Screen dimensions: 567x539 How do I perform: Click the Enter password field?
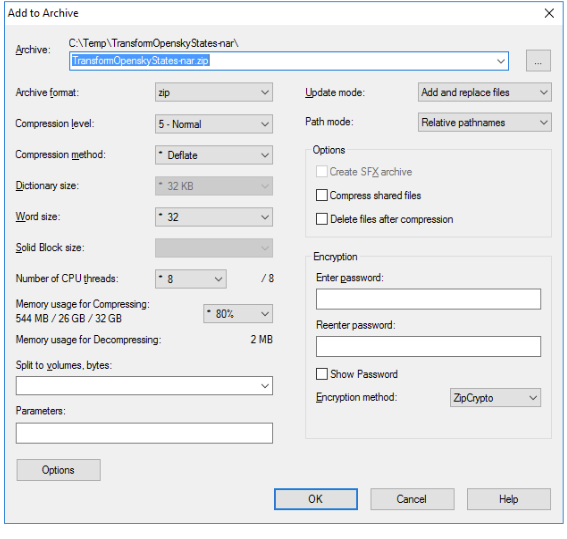click(428, 299)
